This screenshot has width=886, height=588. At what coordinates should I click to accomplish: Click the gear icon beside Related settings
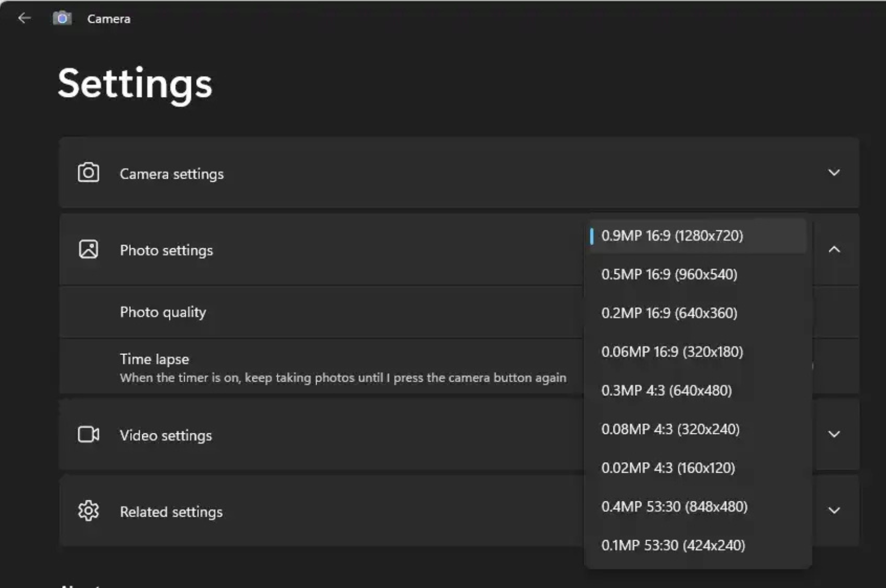click(88, 511)
